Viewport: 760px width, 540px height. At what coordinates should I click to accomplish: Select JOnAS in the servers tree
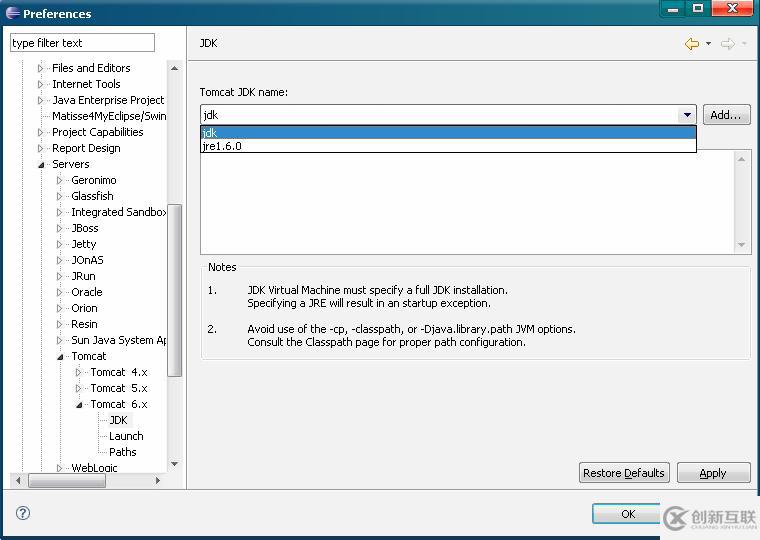pyautogui.click(x=87, y=260)
